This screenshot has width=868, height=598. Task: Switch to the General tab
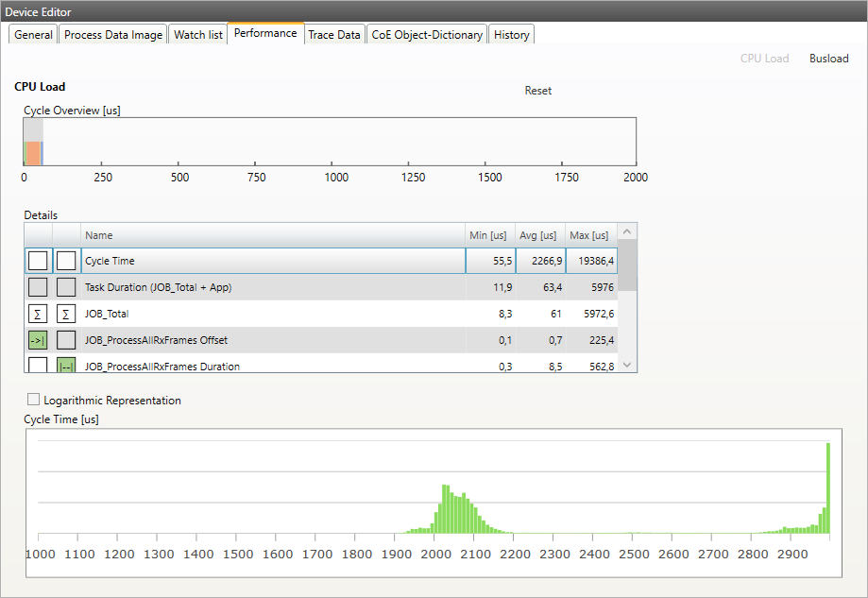pyautogui.click(x=32, y=34)
